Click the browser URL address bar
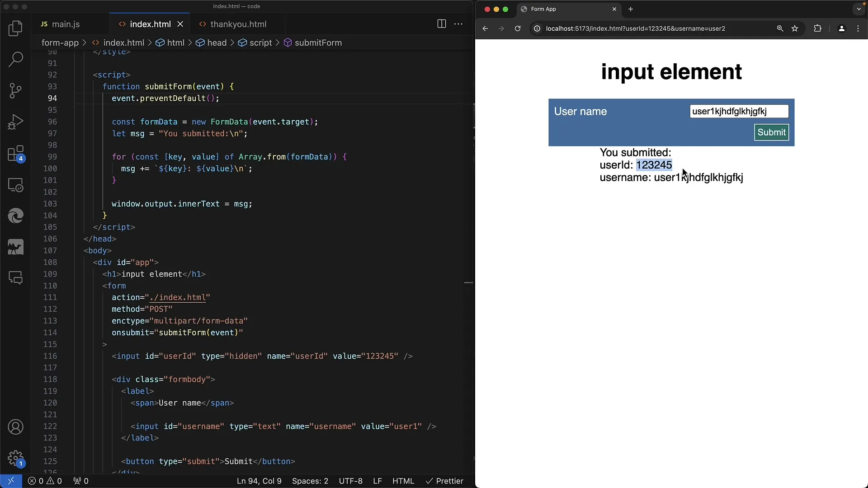The image size is (868, 488). (x=635, y=28)
